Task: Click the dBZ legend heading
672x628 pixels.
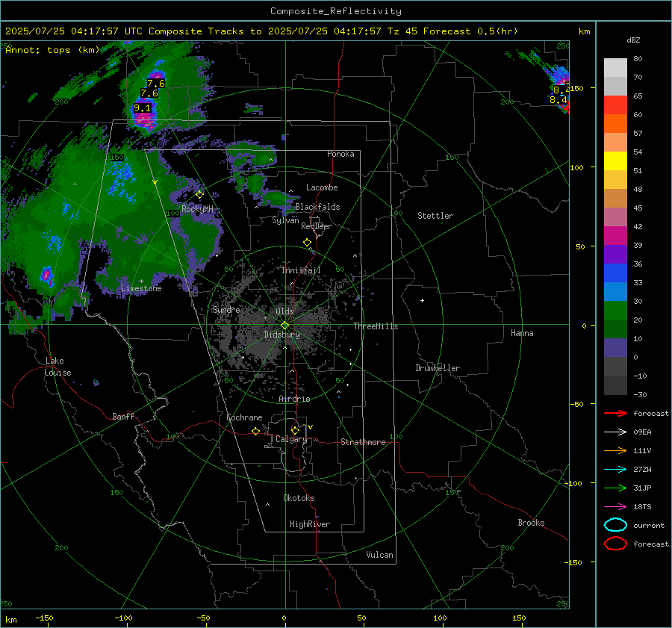Action: click(633, 40)
